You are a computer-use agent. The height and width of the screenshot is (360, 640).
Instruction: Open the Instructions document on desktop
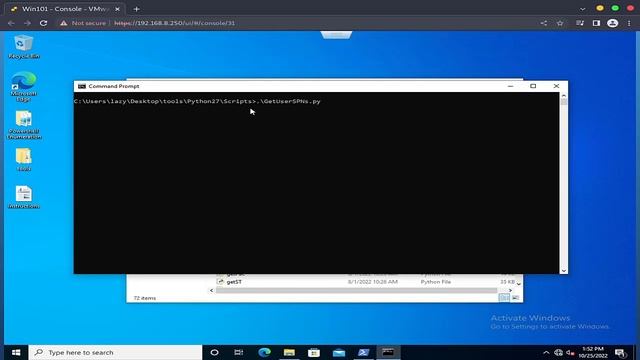[24, 197]
